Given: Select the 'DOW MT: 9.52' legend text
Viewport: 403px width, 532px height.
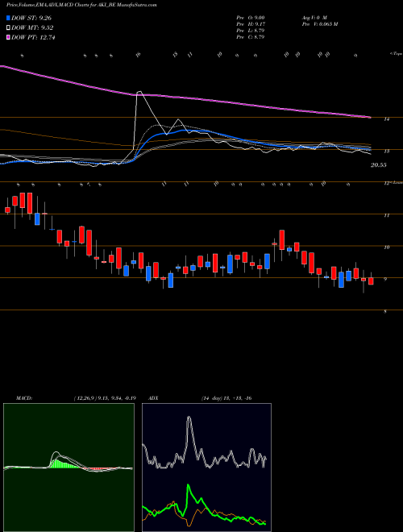Looking at the screenshot, I should (x=32, y=28).
